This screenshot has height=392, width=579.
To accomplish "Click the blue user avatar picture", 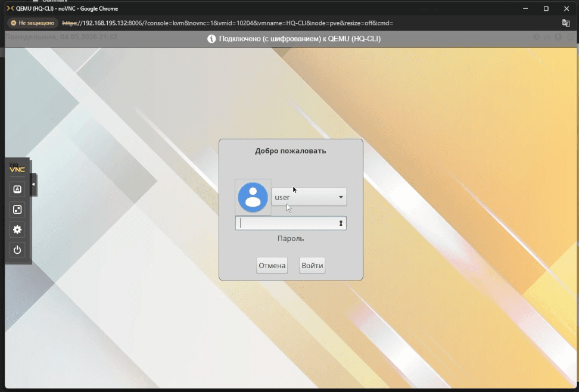I will pyautogui.click(x=253, y=197).
